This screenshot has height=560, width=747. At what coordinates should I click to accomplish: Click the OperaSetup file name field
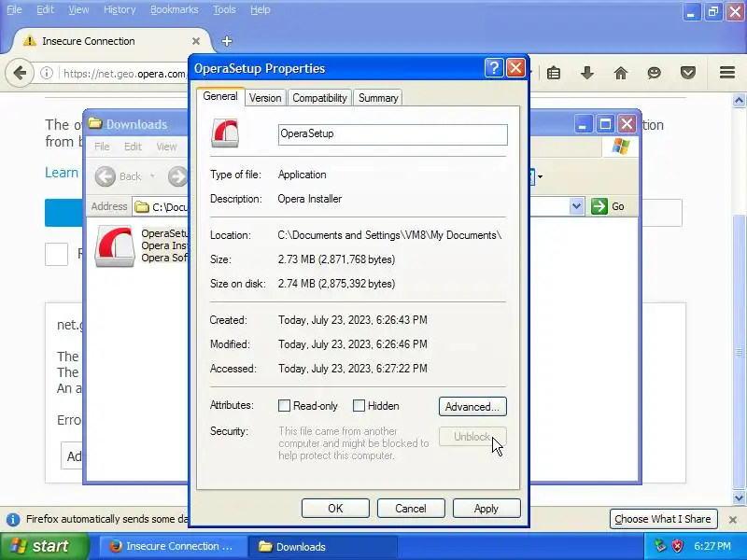(x=392, y=134)
